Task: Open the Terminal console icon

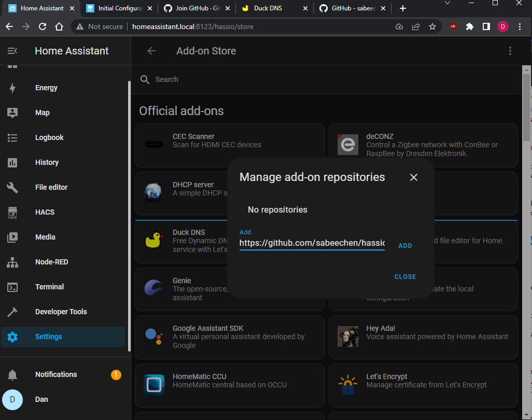Action: tap(12, 287)
